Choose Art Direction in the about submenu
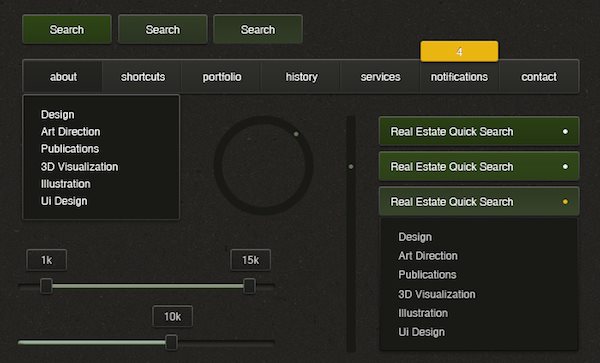The width and height of the screenshot is (600, 363). [x=70, y=132]
